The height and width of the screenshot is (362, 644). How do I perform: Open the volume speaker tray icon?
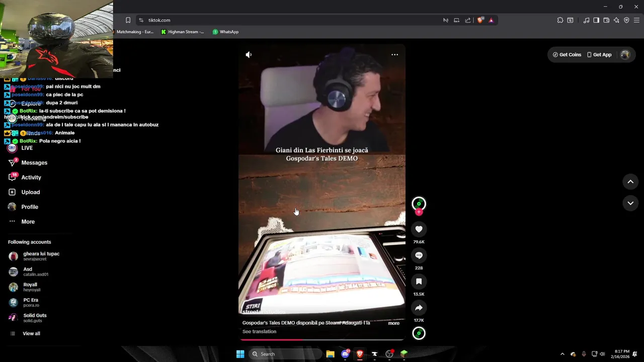602,354
